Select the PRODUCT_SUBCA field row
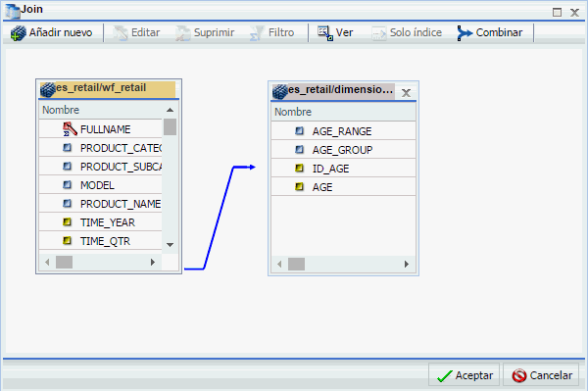This screenshot has height=391, width=588. 101,167
